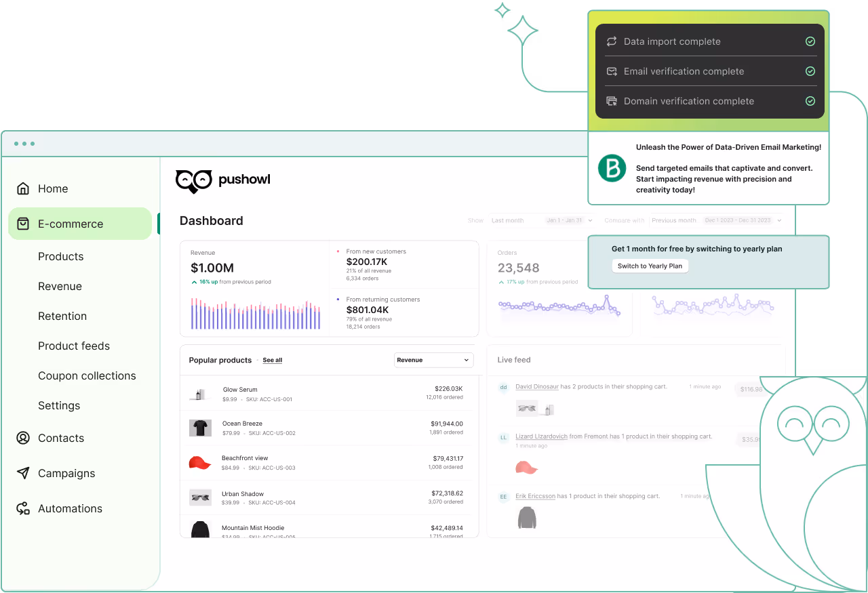This screenshot has height=593, width=868.
Task: Click the pushowl owl logo
Action: (x=194, y=180)
